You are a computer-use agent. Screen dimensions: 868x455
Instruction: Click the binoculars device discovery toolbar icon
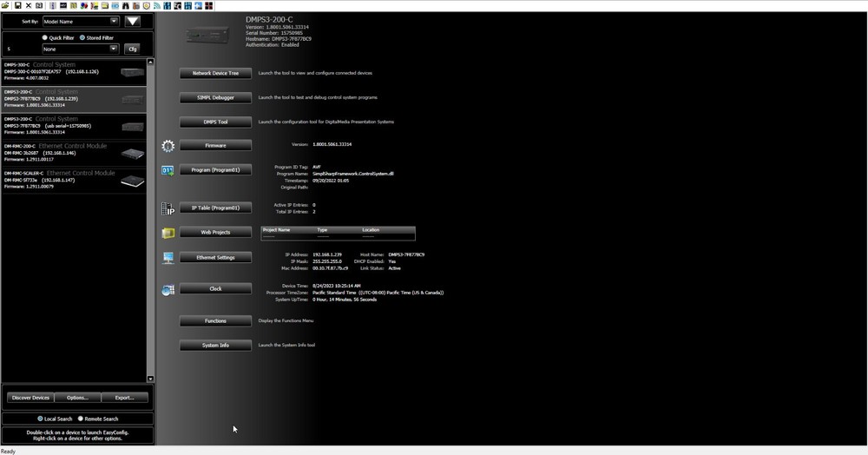(x=126, y=5)
